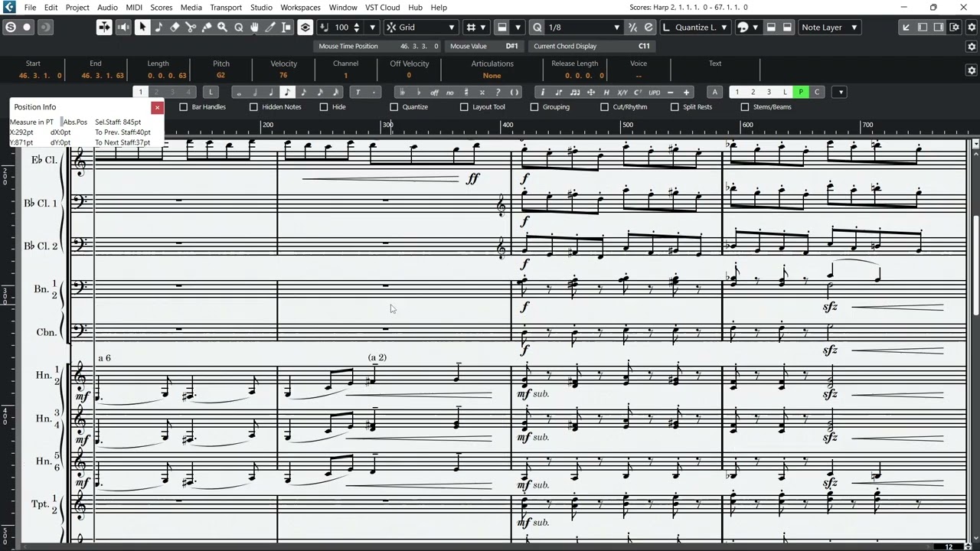The height and width of the screenshot is (551, 980).
Task: Open the Note Layer dropdown
Action: pos(829,28)
